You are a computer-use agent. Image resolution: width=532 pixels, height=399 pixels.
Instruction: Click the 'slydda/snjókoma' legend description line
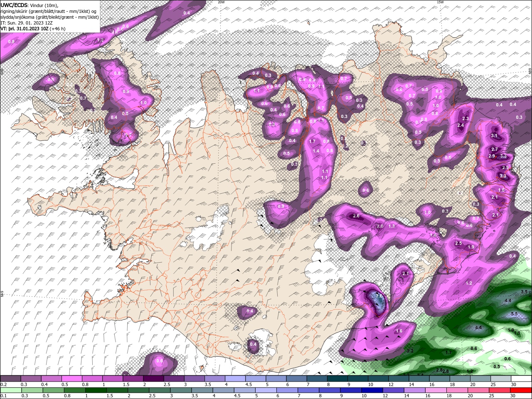click(49, 17)
